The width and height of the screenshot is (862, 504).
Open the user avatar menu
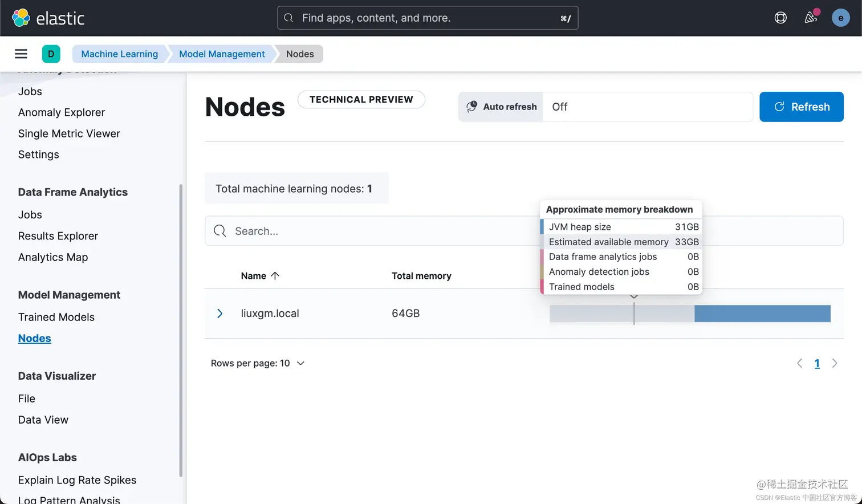tap(840, 18)
